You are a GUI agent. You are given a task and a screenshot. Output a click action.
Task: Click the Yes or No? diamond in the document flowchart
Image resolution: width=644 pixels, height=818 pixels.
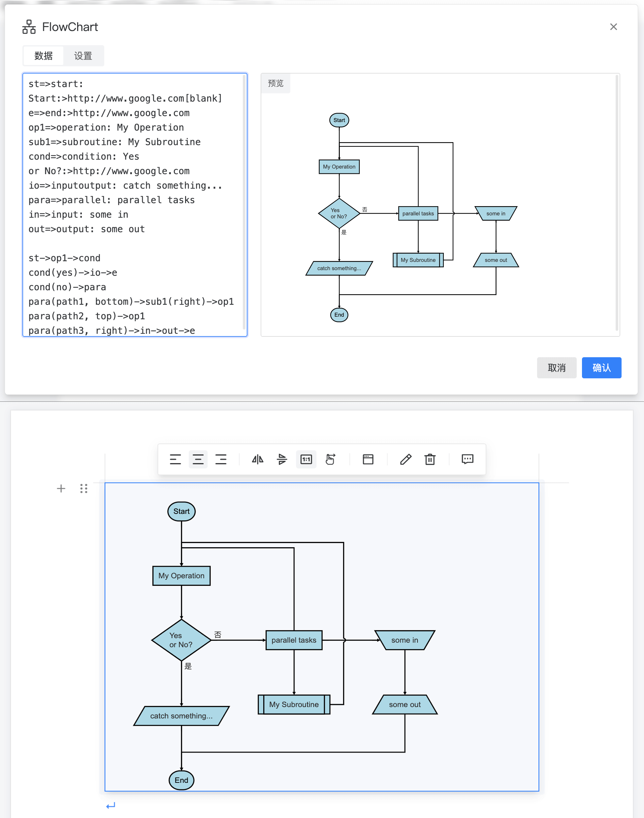(x=181, y=640)
